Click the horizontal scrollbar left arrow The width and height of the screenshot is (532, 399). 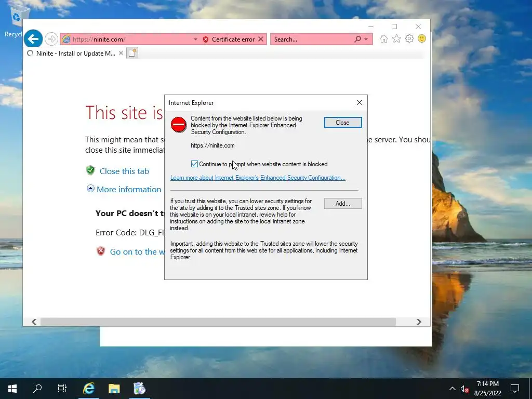[34, 322]
